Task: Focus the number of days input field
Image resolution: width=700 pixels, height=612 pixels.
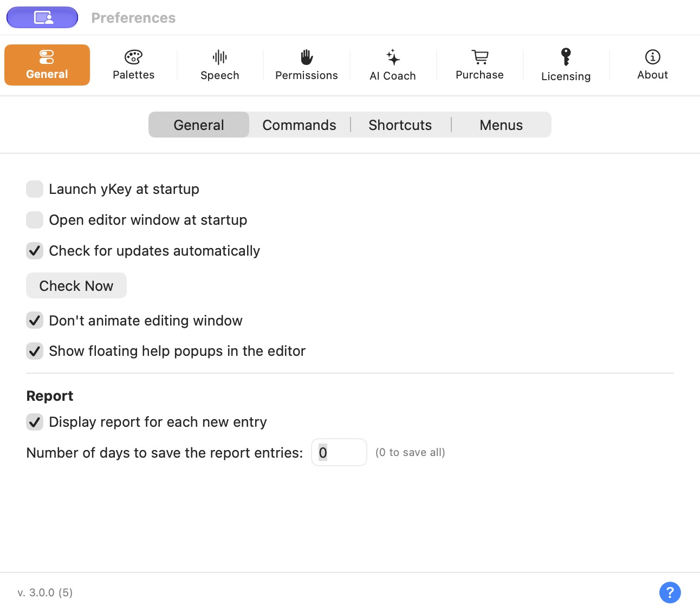Action: pos(339,452)
